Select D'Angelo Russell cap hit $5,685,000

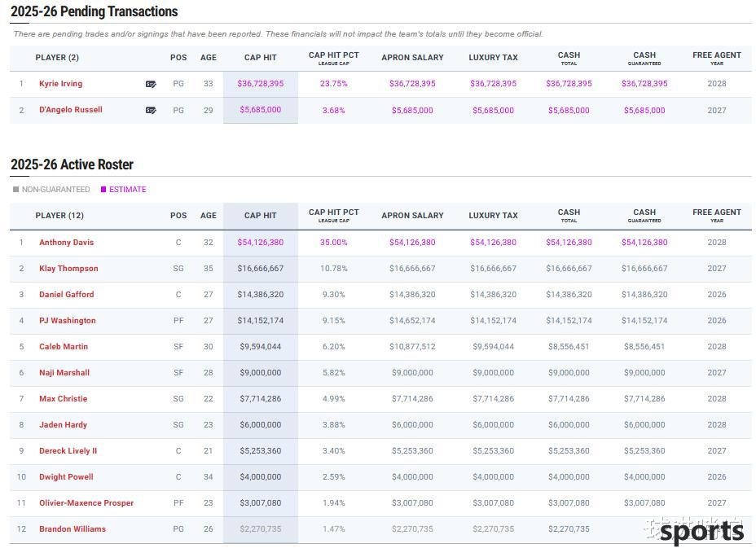click(x=261, y=109)
